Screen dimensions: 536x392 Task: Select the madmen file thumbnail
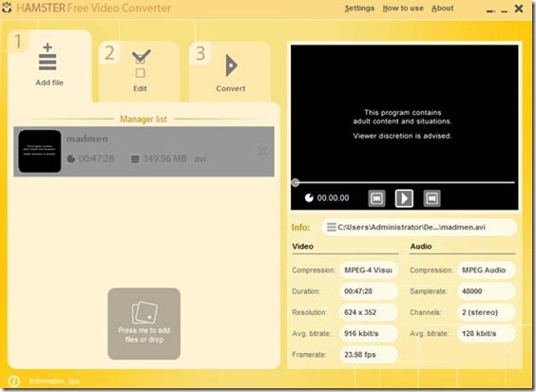(40, 151)
